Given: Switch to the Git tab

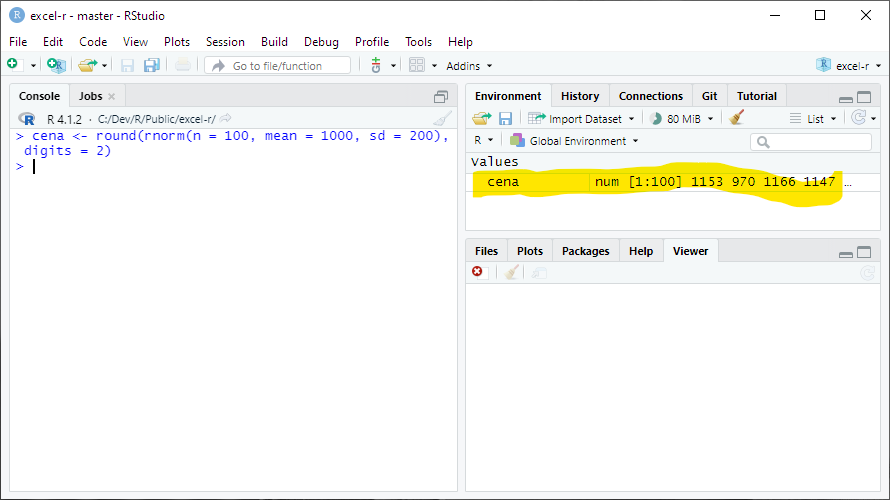Looking at the screenshot, I should pos(709,96).
